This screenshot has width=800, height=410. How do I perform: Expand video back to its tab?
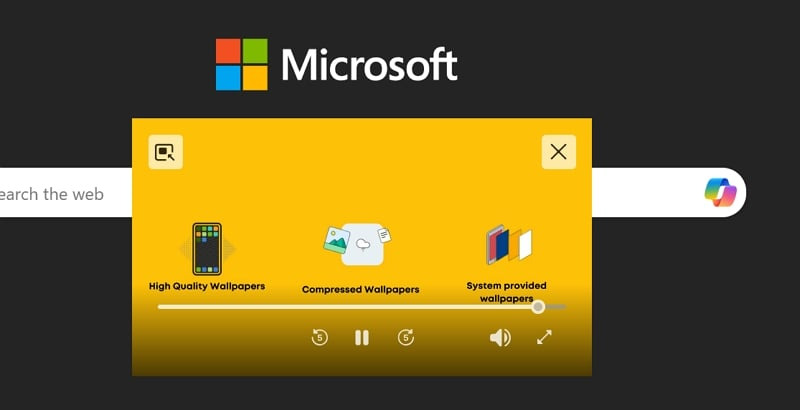coord(165,152)
